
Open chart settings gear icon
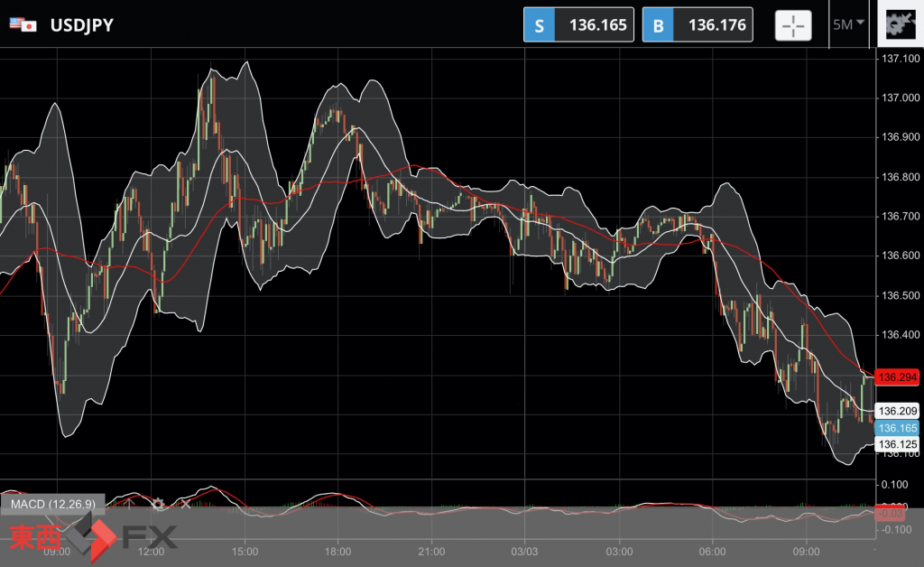(x=900, y=23)
